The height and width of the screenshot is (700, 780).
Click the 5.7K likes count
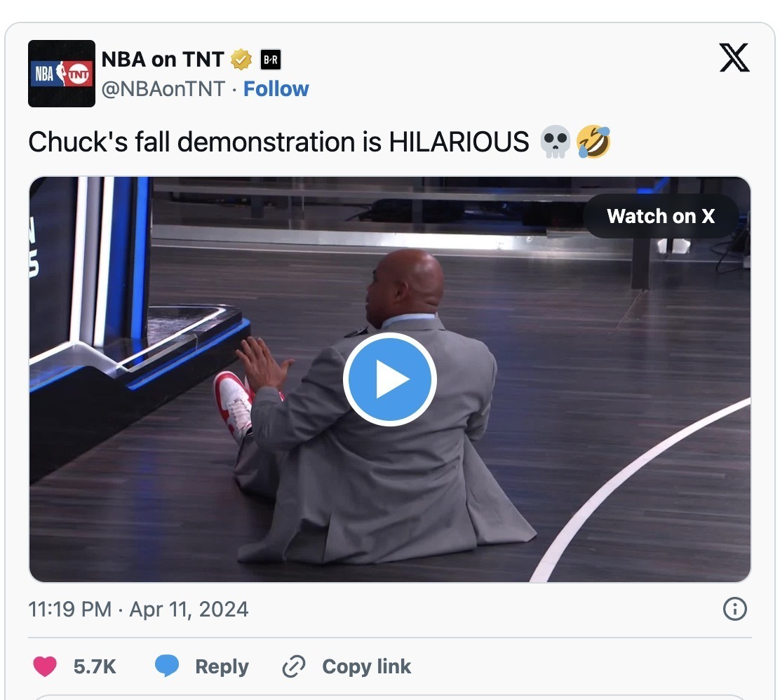coord(95,666)
